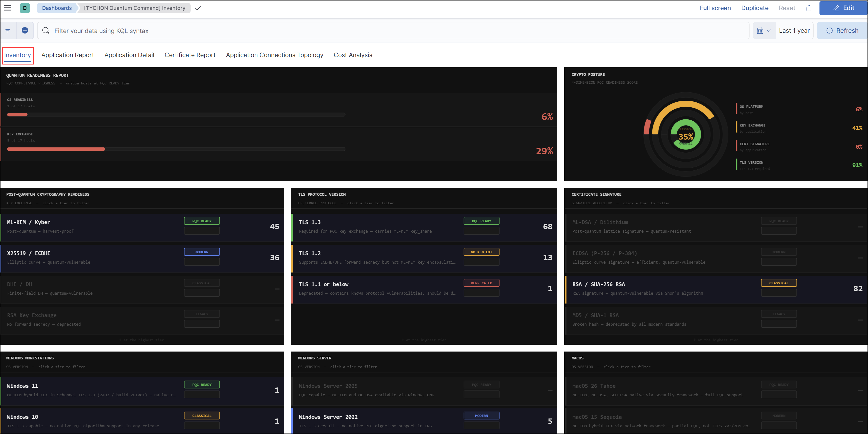Focus the KQL filter search field
The width and height of the screenshot is (868, 434).
[x=393, y=31]
